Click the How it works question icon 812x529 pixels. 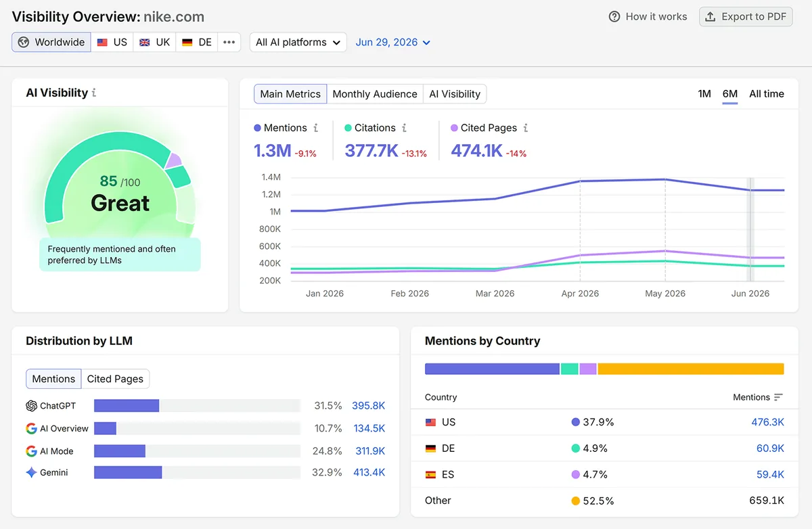[614, 17]
